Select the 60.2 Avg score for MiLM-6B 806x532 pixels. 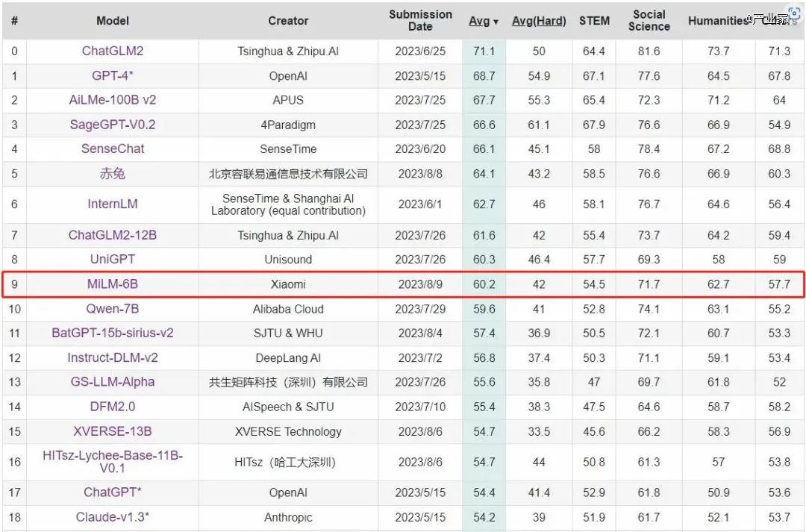(484, 284)
